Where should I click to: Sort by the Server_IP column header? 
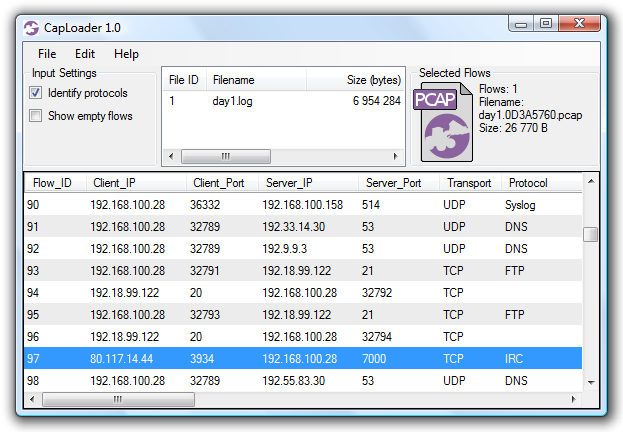tap(308, 183)
